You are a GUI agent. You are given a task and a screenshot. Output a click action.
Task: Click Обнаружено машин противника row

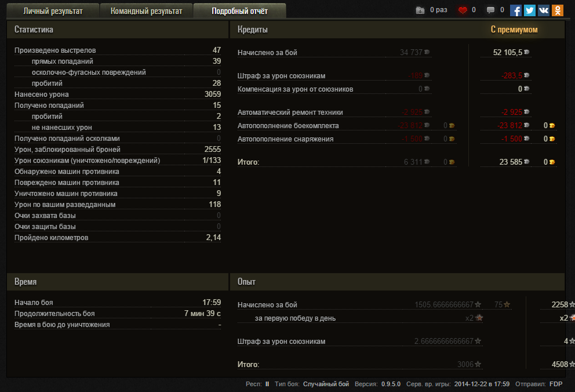point(117,171)
